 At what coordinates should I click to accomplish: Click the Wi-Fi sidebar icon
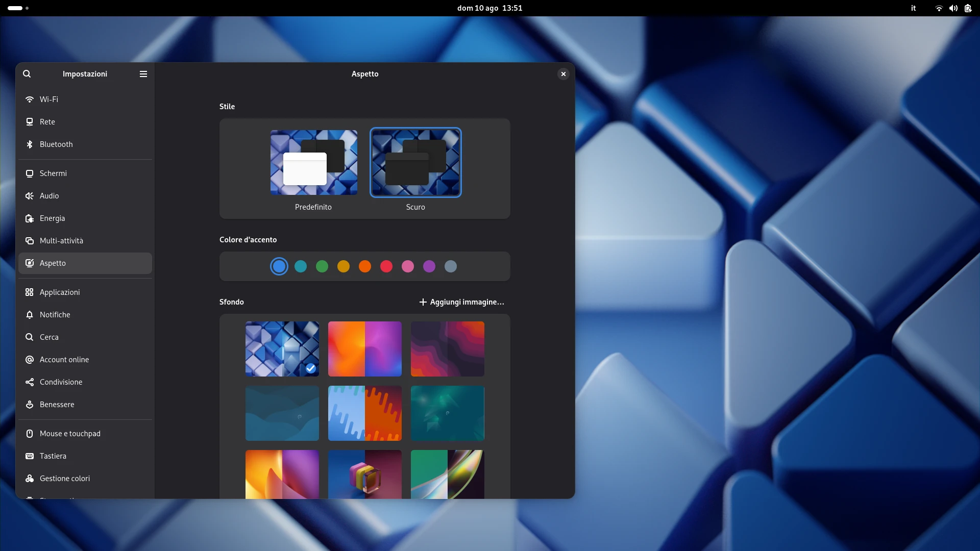pos(30,99)
